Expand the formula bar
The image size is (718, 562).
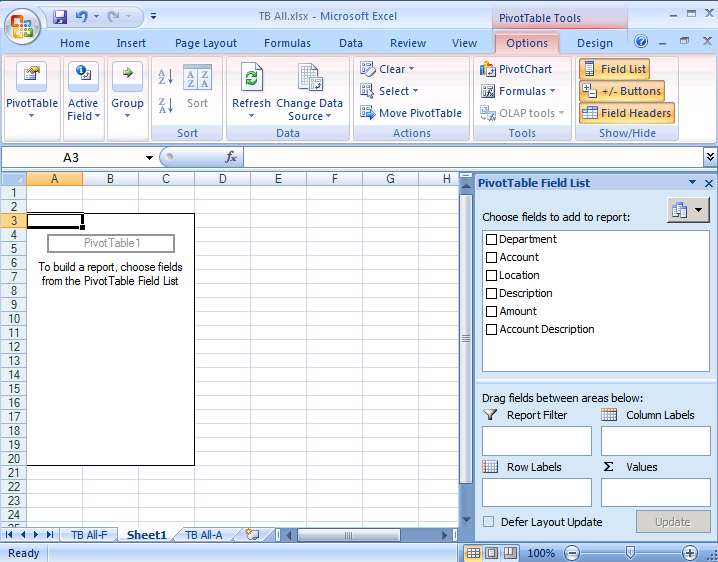coord(710,157)
